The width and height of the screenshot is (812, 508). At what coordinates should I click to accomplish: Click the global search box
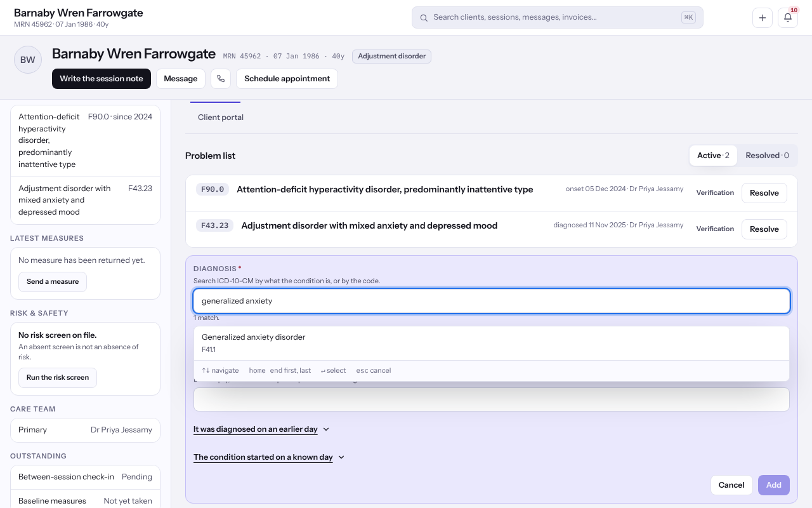click(x=558, y=18)
